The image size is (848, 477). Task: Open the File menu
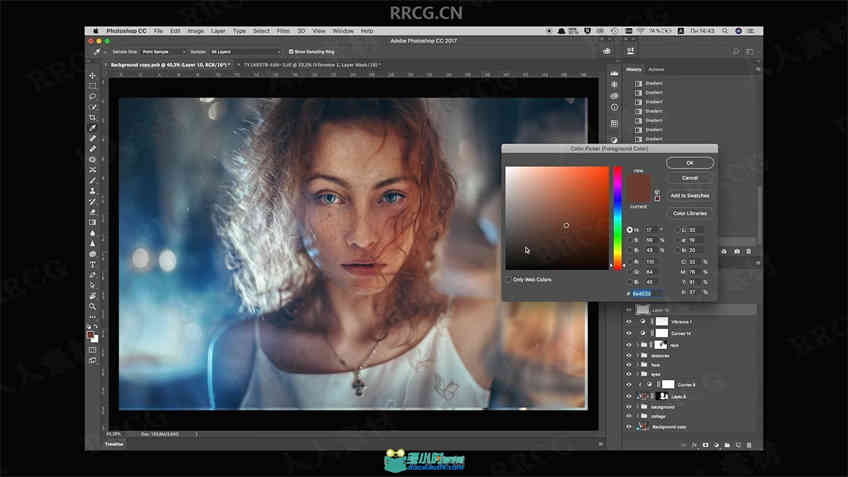coord(158,31)
